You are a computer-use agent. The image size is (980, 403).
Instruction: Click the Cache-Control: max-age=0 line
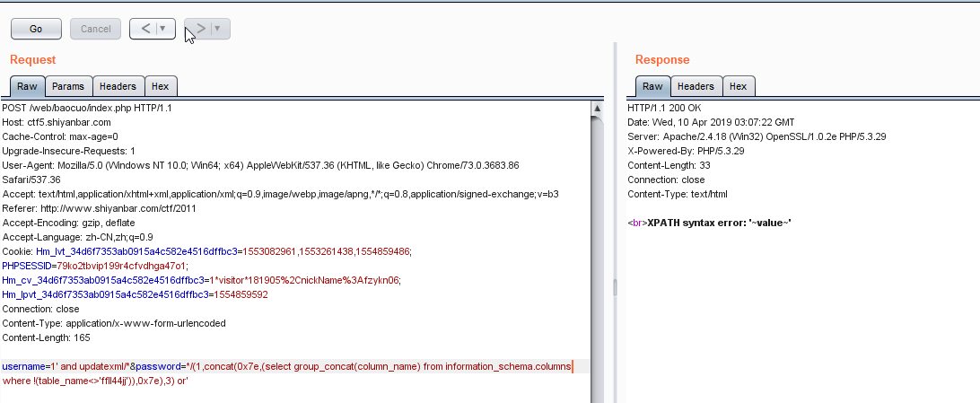[60, 136]
